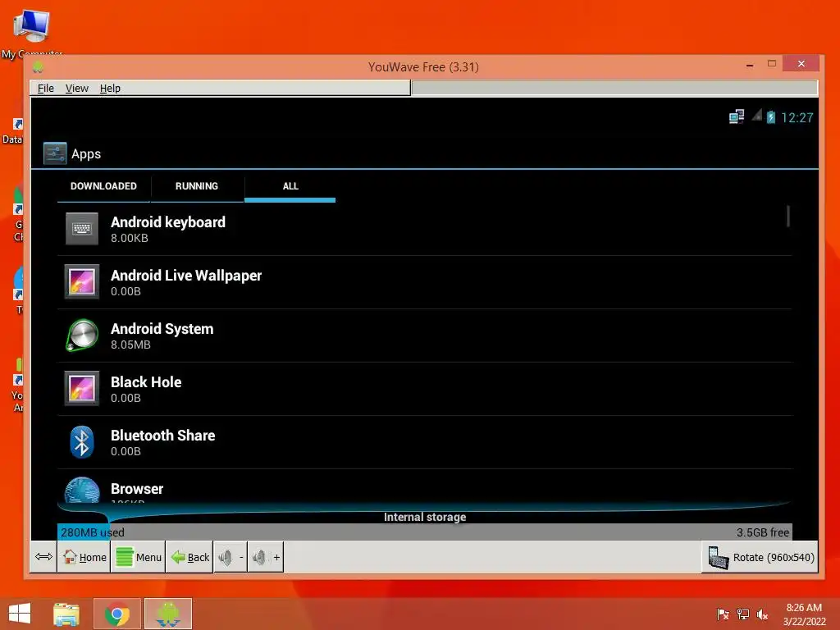
Task: Select the ALL apps tab
Action: tap(290, 186)
